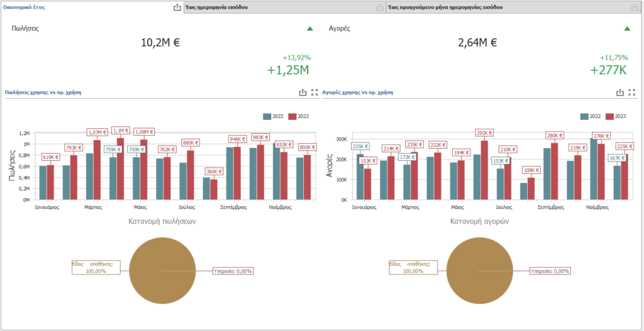Click export icon in Οικονομικό έτος tab
Screen dimensions: 644x331
(x=177, y=8)
